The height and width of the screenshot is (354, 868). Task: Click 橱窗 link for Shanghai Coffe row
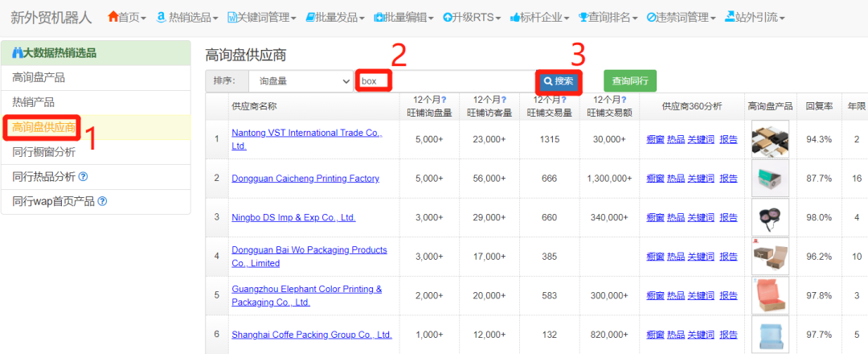click(x=655, y=335)
